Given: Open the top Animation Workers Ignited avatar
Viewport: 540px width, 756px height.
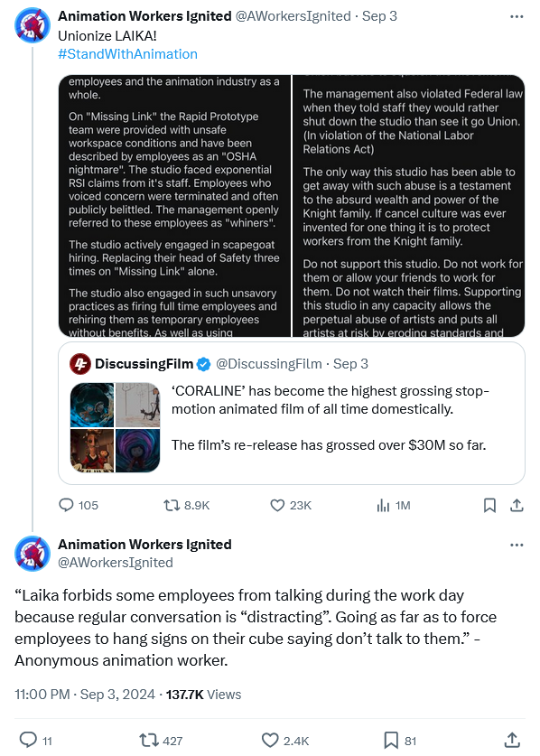Looking at the screenshot, I should [33, 25].
